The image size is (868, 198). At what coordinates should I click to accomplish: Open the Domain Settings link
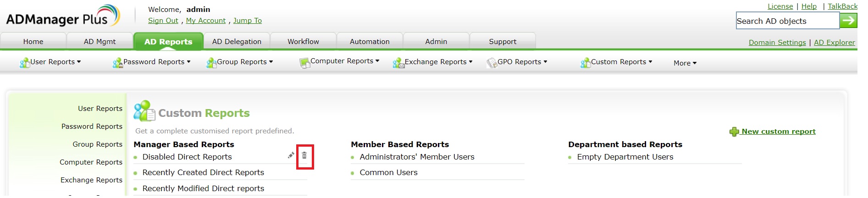(777, 43)
